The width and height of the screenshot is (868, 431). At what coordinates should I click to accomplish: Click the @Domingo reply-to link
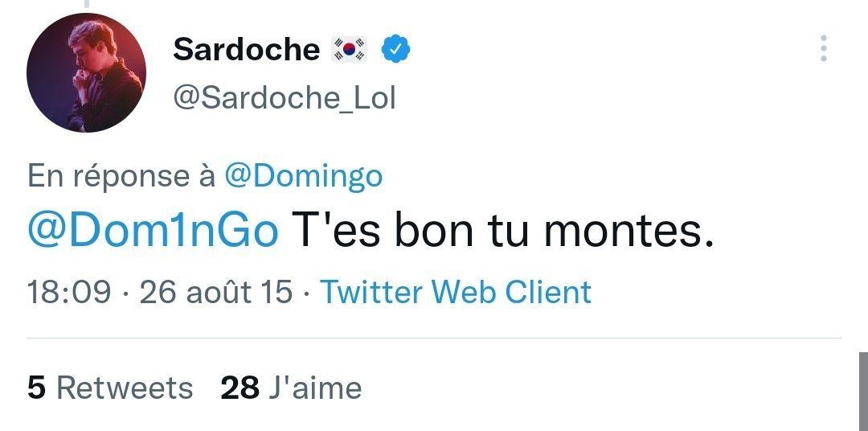(303, 177)
